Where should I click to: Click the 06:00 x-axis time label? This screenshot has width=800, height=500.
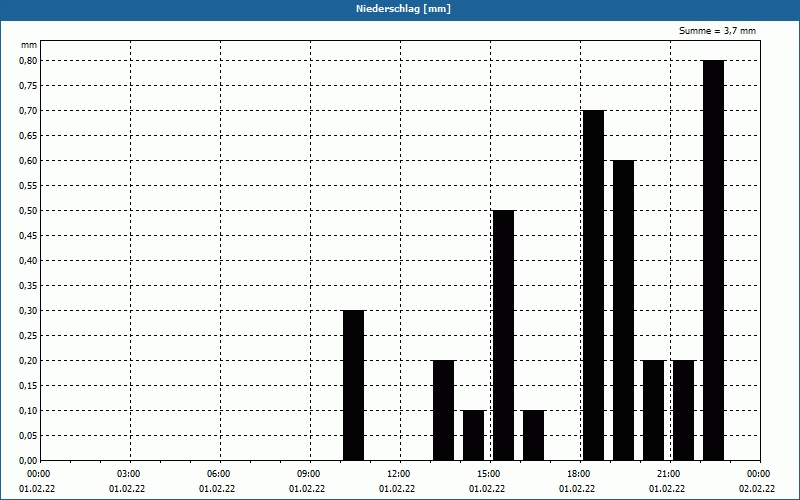218,474
